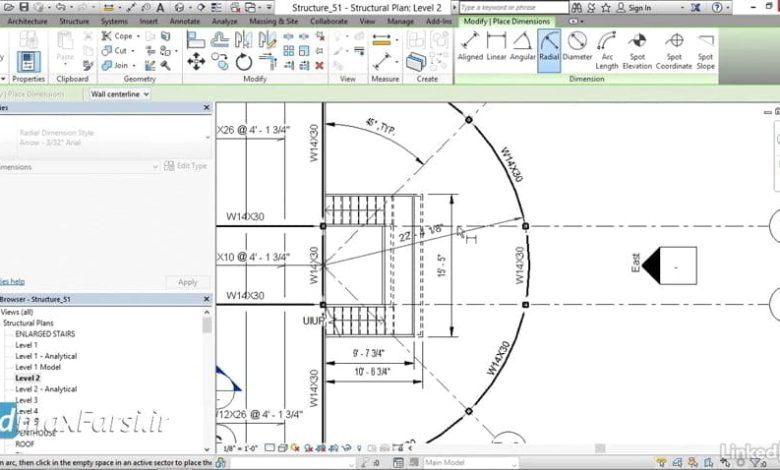Expand the Cope dropdown arrow

point(138,36)
